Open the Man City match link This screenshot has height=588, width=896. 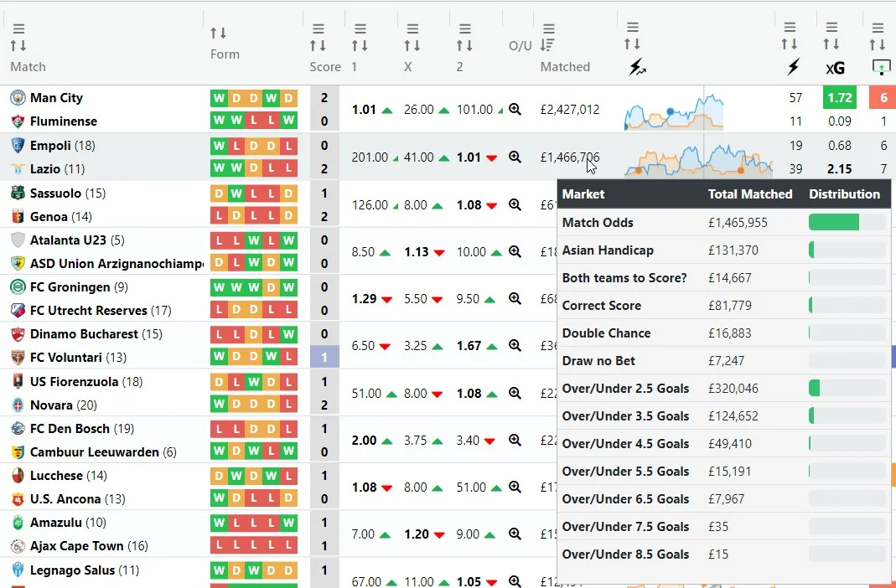pyautogui.click(x=56, y=98)
